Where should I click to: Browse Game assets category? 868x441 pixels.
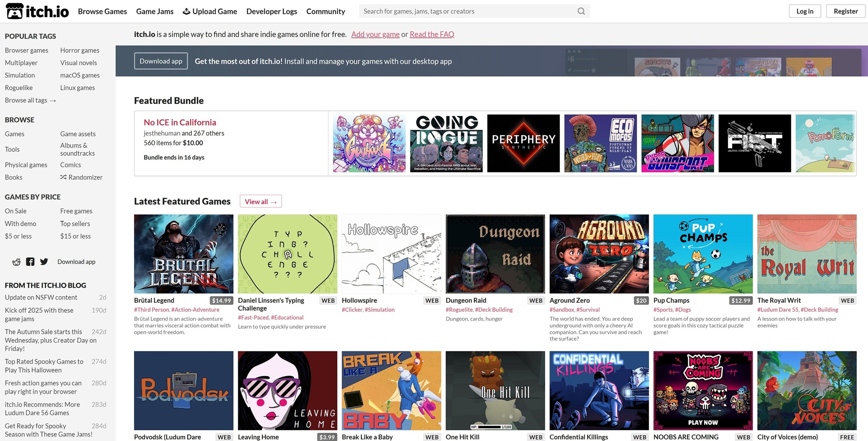(78, 134)
